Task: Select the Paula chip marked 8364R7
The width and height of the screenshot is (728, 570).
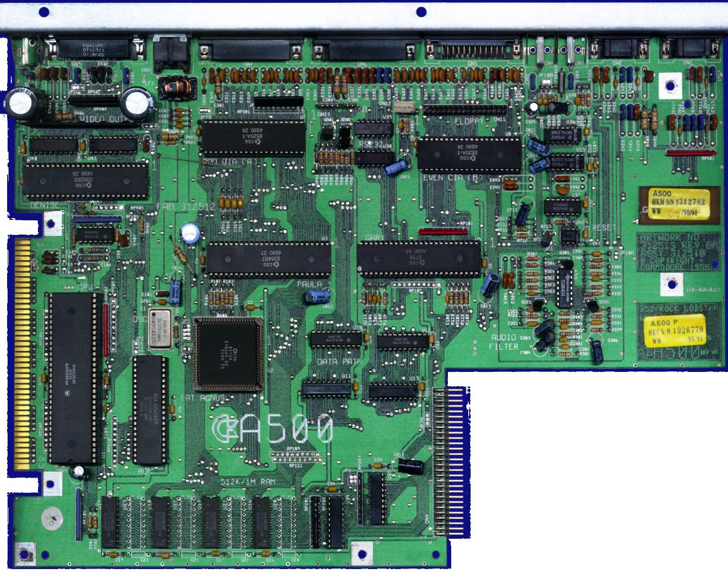Action: tap(269, 259)
